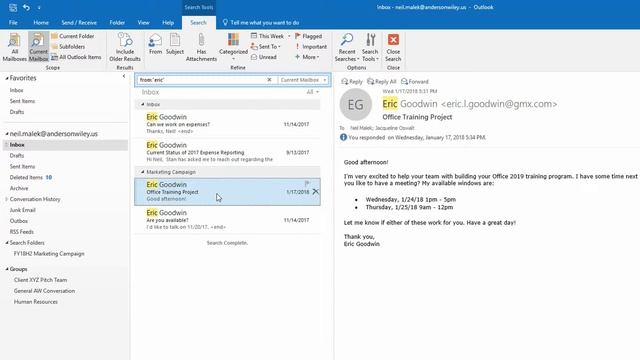Click Reply All in reading pane
This screenshot has height=360, width=640.
tap(382, 82)
